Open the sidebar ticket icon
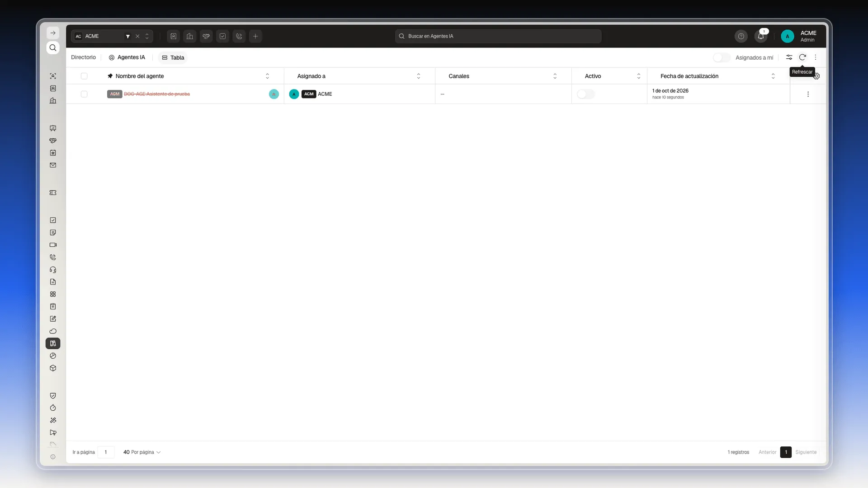 (53, 193)
